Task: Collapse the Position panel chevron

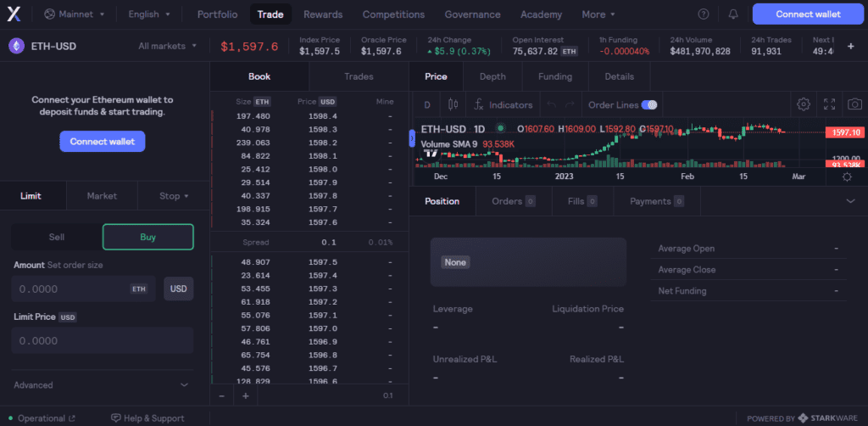Action: click(851, 201)
